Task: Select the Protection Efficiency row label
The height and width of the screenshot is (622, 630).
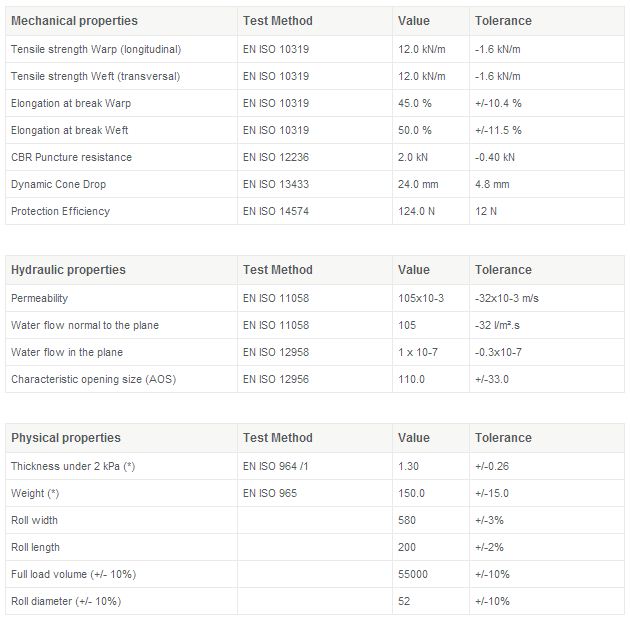Action: (60, 211)
